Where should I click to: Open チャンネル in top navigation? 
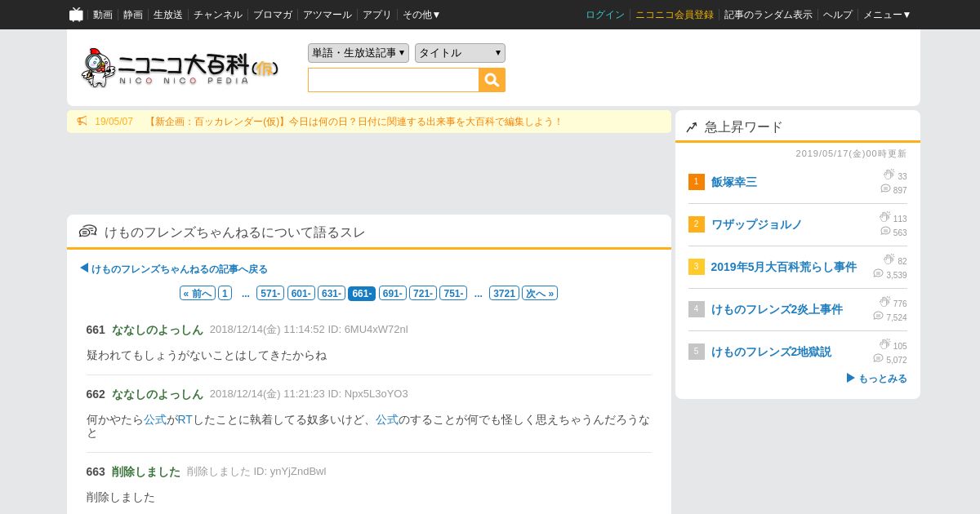(x=218, y=15)
